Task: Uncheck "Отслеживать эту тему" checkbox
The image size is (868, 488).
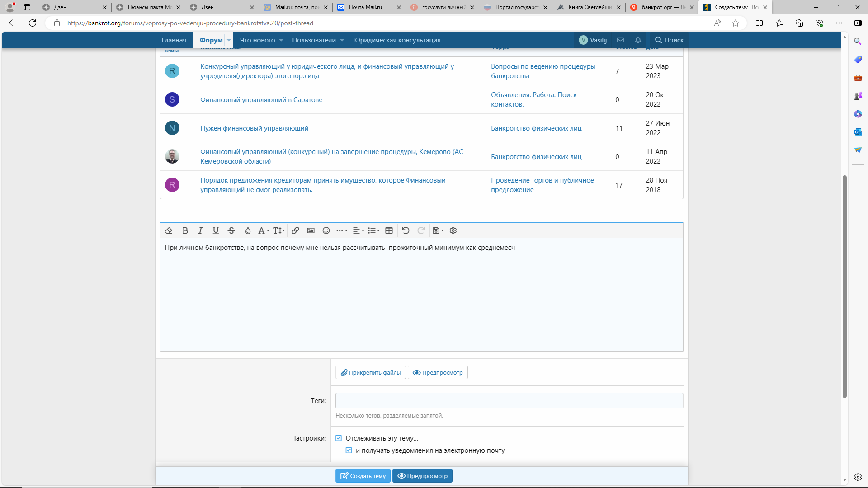Action: (339, 438)
